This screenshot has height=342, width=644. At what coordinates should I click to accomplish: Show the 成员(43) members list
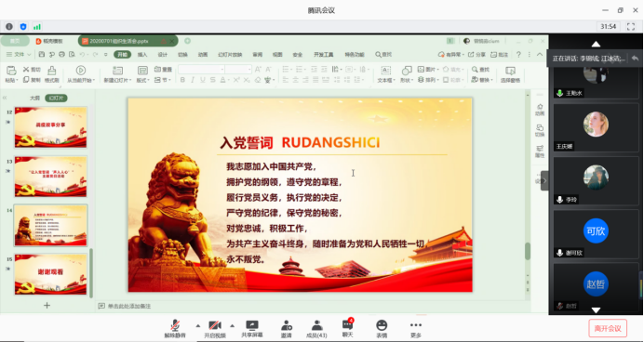[x=316, y=328]
